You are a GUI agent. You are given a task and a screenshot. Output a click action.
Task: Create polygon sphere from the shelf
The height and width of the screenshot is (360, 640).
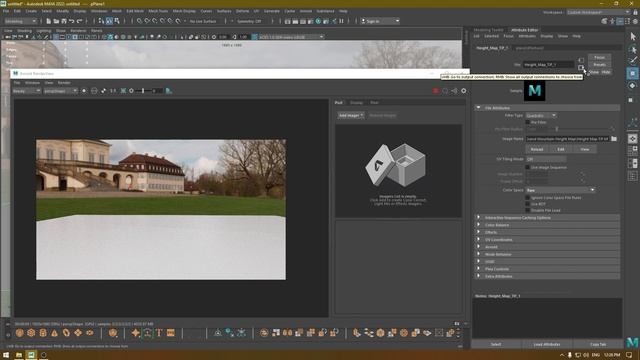pyautogui.click(x=19, y=333)
